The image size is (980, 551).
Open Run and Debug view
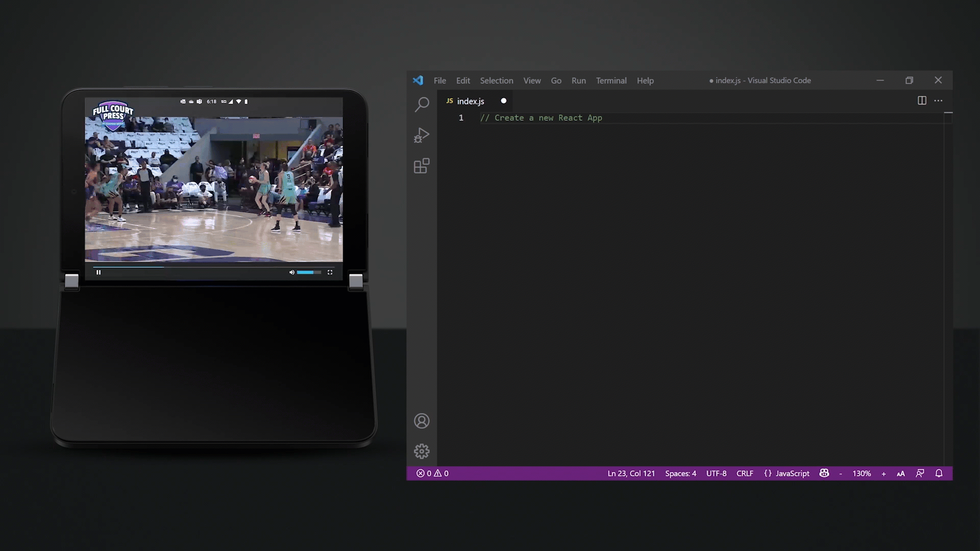coord(422,135)
